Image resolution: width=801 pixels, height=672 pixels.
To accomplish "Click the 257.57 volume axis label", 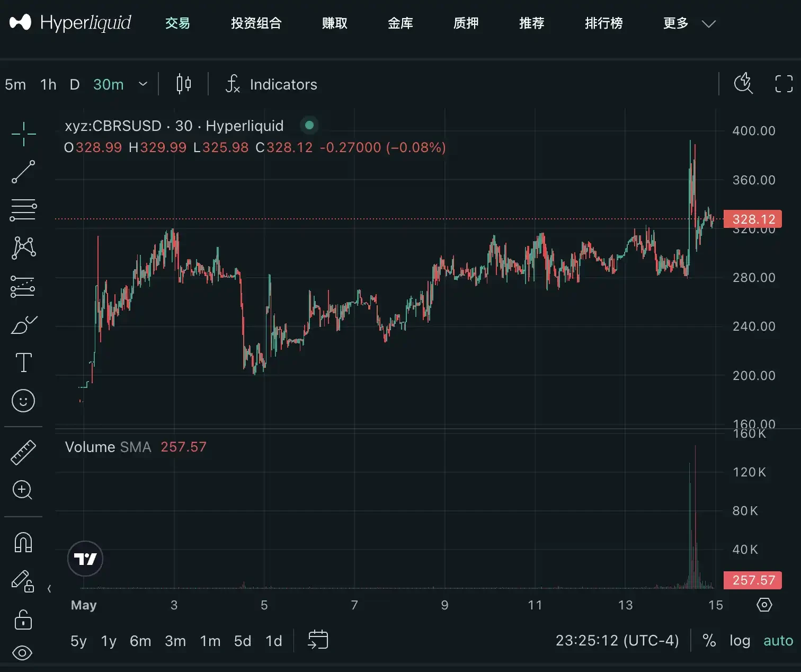I will [x=753, y=580].
